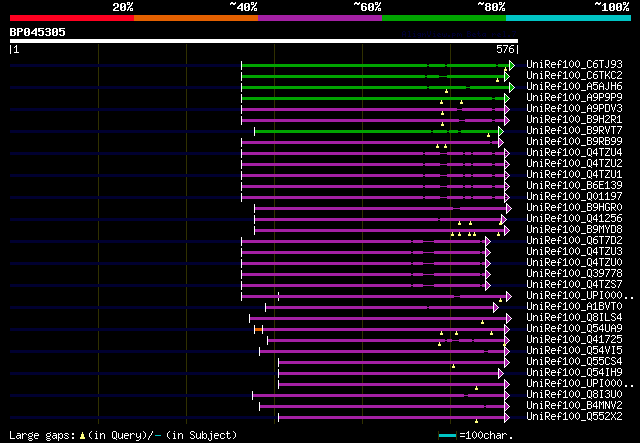Screen dimensions: 640x443
Task: Click the green arrowhead ending A5AJH6 alignment
Action: tap(512, 87)
